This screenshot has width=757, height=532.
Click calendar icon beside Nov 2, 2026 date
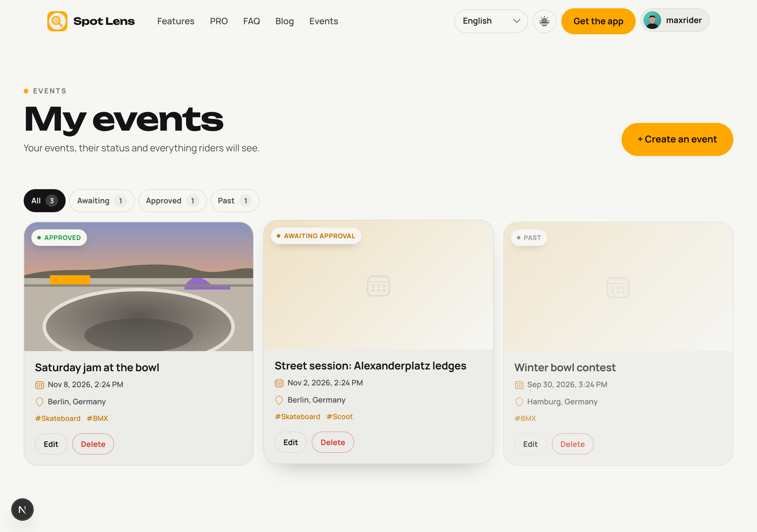279,383
